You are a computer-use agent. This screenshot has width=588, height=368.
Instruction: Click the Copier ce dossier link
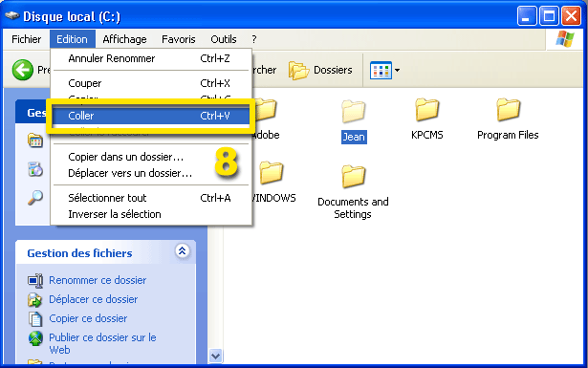(x=88, y=318)
